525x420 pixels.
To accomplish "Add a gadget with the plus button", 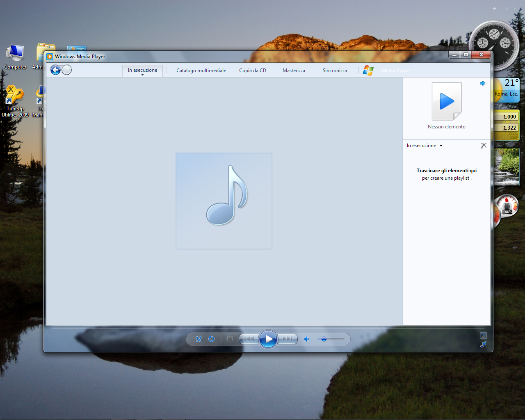I will [494, 9].
